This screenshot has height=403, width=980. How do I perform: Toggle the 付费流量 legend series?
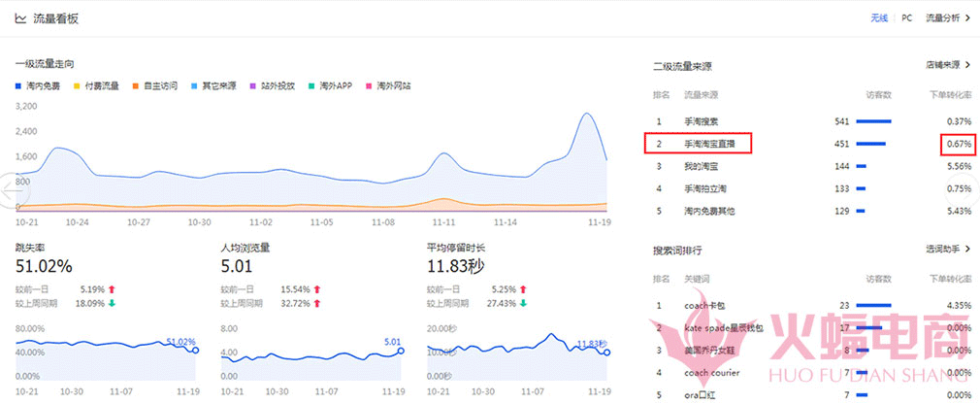point(79,85)
